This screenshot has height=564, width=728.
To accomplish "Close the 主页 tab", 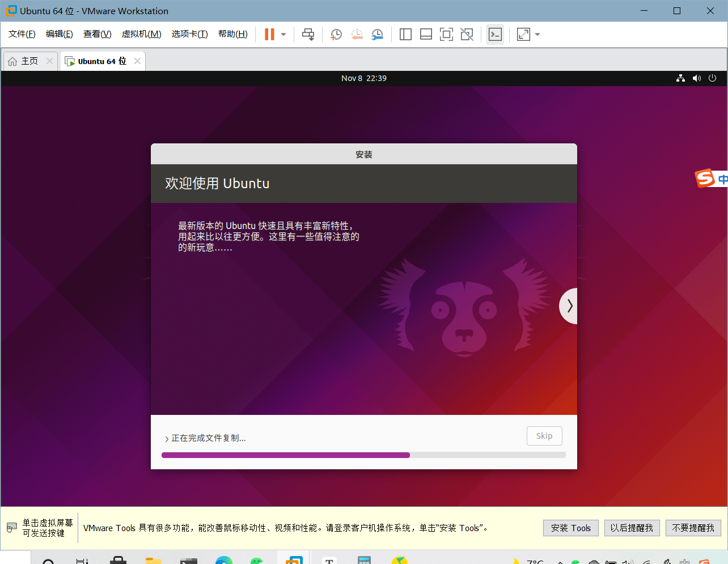I will [49, 61].
